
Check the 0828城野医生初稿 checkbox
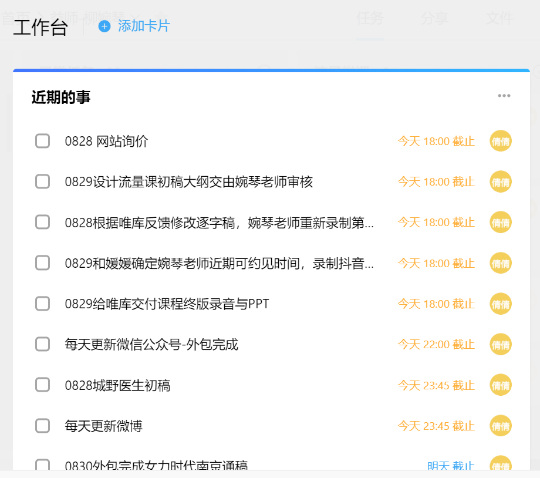42,385
